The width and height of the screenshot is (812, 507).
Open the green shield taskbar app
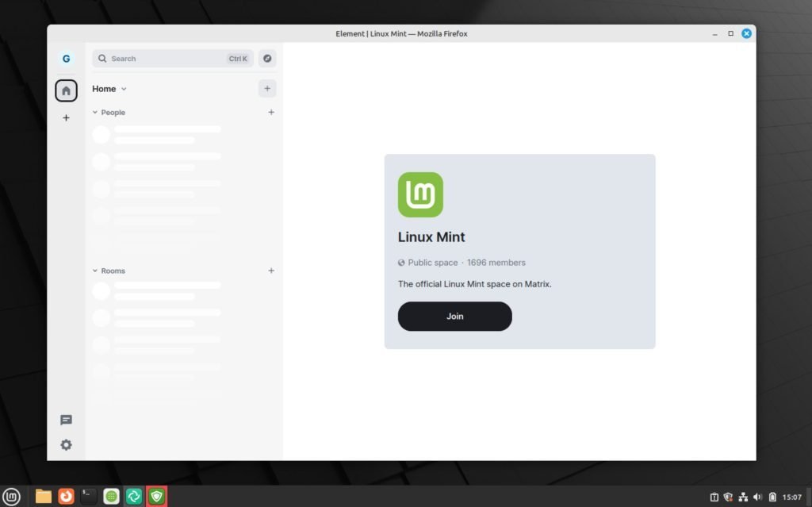[157, 497]
